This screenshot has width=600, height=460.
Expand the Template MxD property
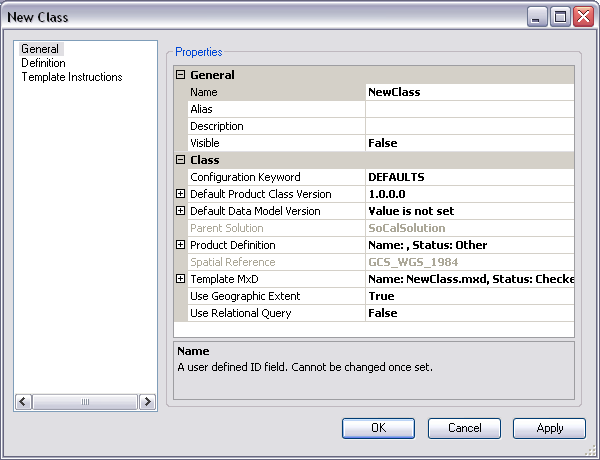(181, 279)
